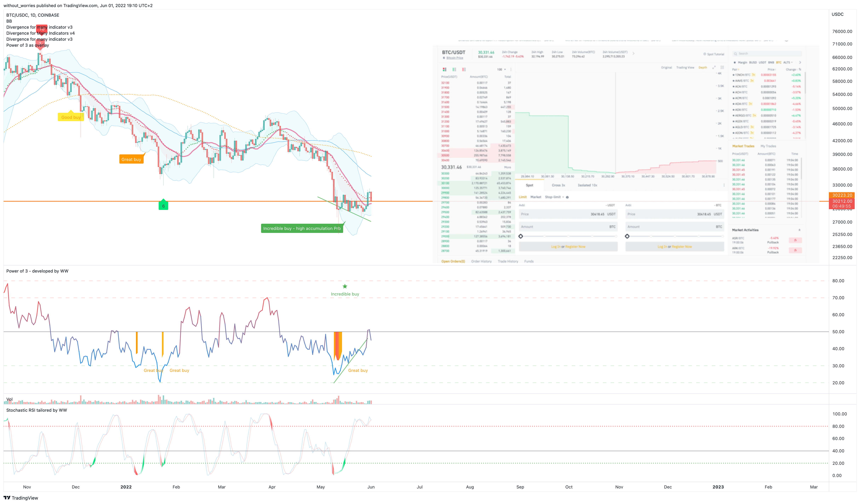Select the sell-only order book view icon
This screenshot has height=504, width=860.
464,69
